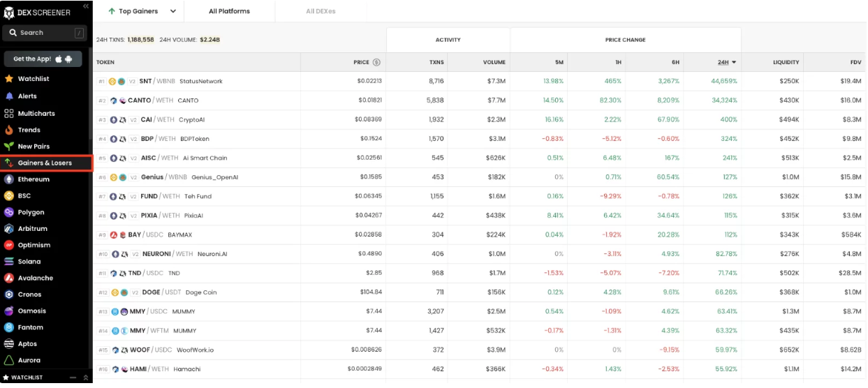Open New Pairs sprout icon
The width and height of the screenshot is (868, 388).
(x=9, y=147)
